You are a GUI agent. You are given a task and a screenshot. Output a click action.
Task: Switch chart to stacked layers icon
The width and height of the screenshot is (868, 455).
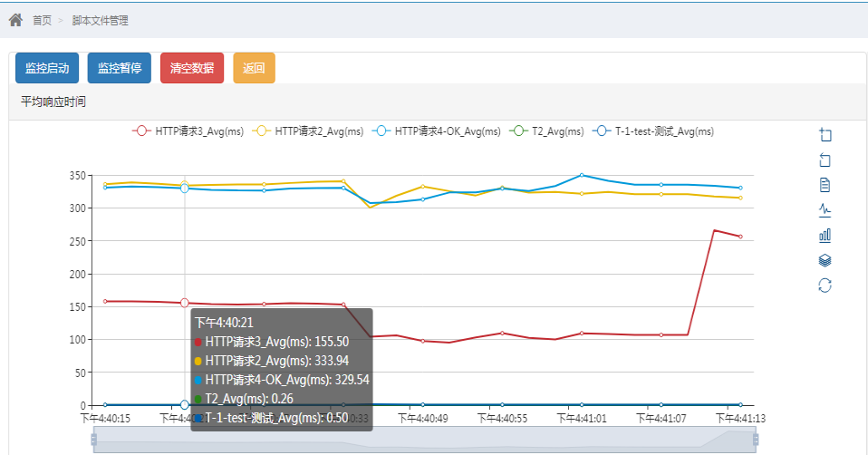click(825, 260)
